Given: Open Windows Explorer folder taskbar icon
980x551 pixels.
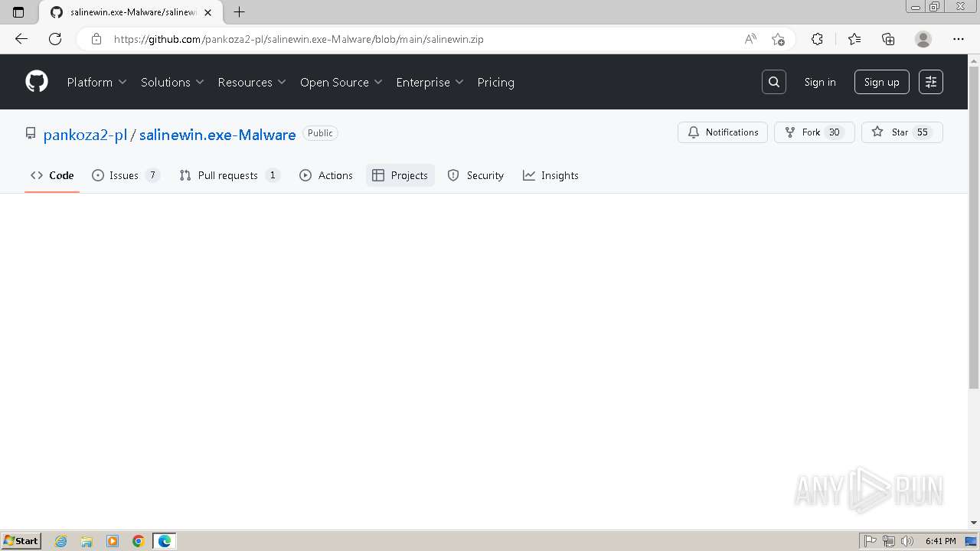Looking at the screenshot, I should (x=87, y=541).
